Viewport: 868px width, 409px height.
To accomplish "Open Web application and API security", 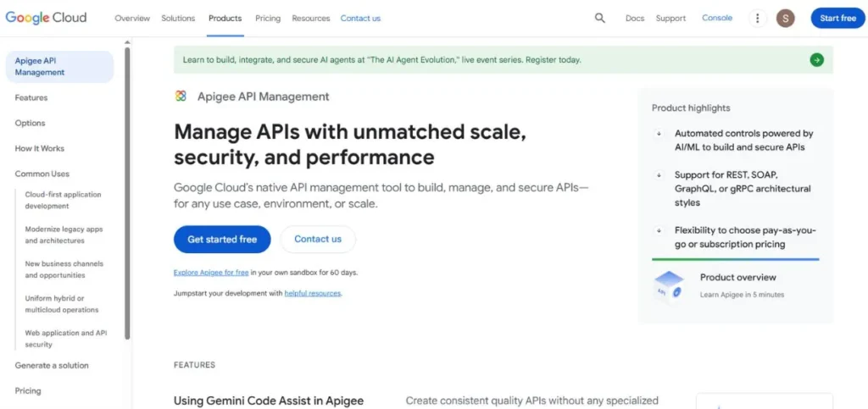I will 66,339.
